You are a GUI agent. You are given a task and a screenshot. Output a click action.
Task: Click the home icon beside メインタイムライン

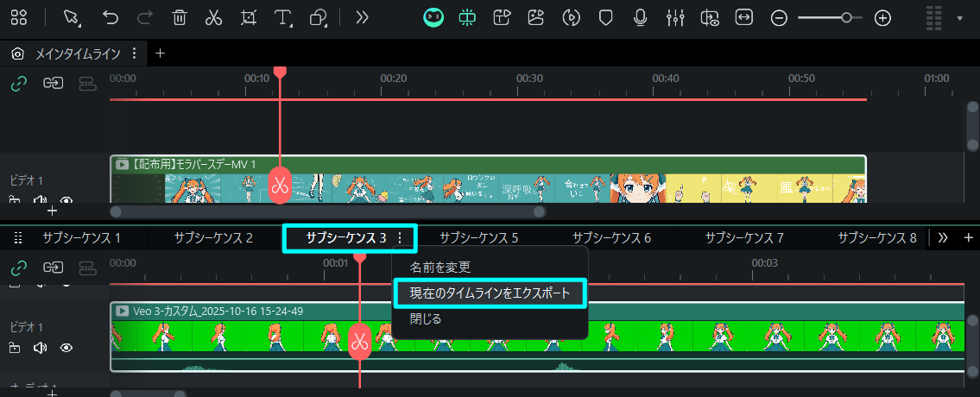click(18, 54)
